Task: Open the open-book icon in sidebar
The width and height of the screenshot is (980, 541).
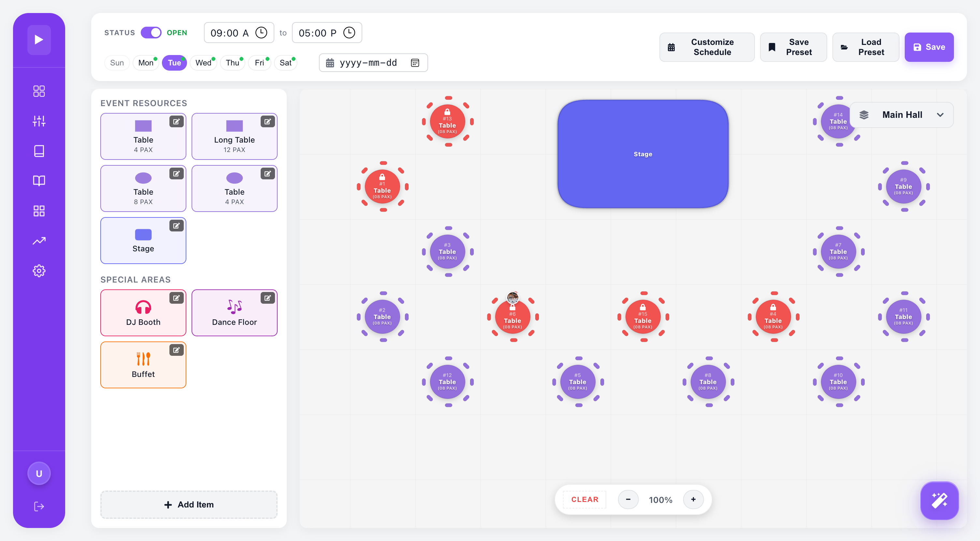Action: 39,181
